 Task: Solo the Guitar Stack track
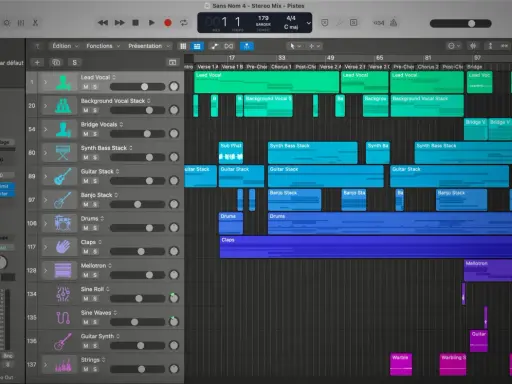[95, 181]
